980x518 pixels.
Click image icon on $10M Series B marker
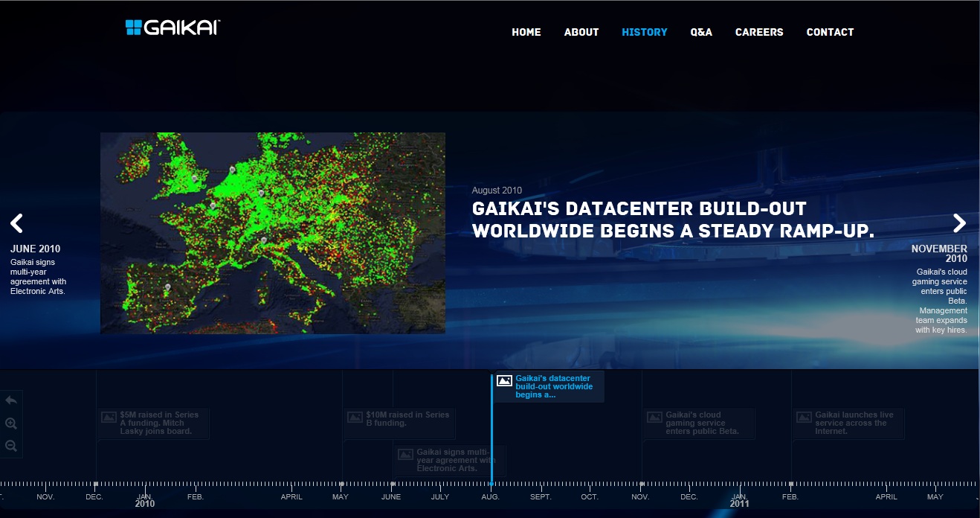point(355,417)
